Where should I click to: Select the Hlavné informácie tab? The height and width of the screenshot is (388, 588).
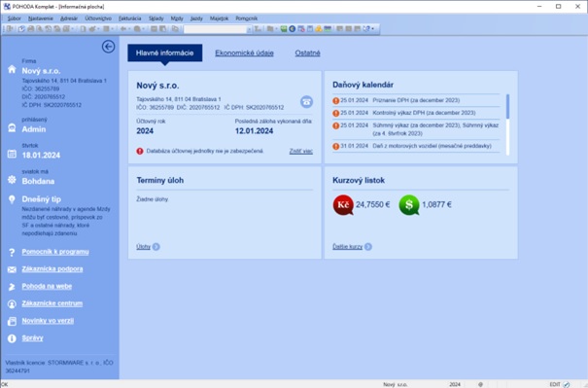(165, 53)
